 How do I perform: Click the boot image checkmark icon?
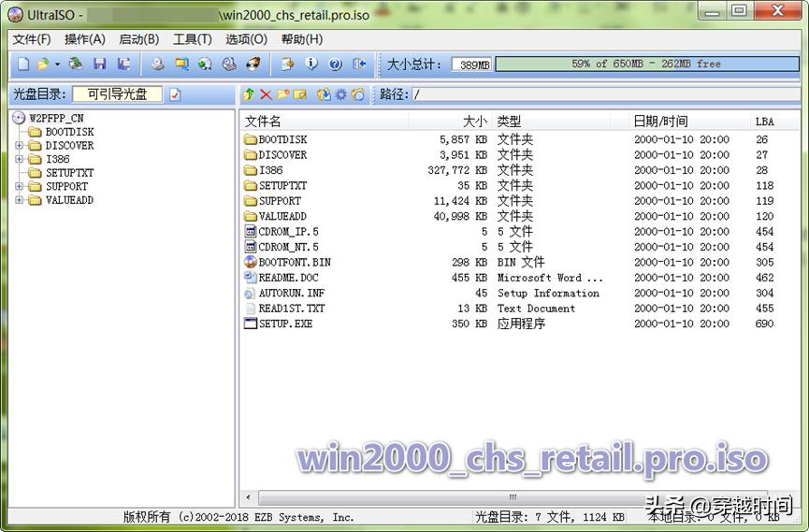click(176, 94)
